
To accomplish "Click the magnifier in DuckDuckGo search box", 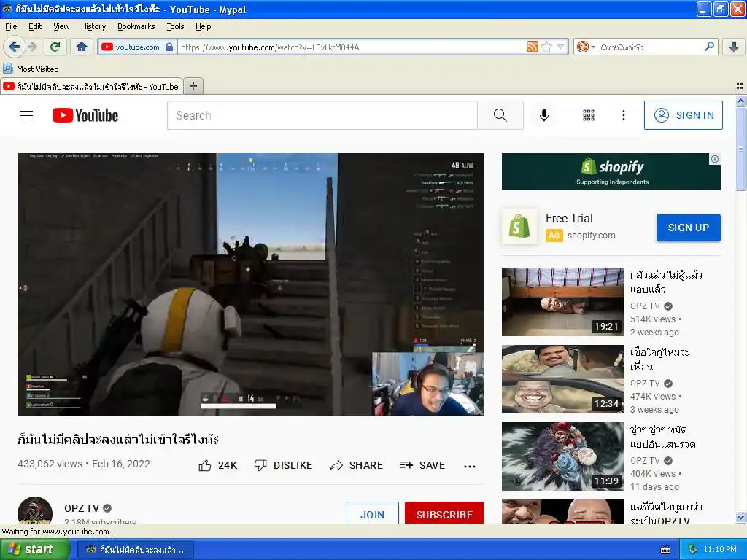I will click(709, 46).
